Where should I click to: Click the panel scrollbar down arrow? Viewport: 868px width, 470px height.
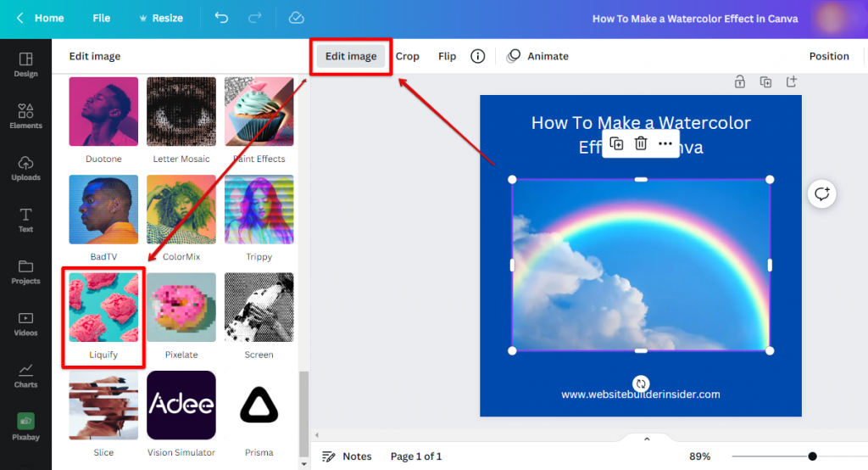coord(304,464)
